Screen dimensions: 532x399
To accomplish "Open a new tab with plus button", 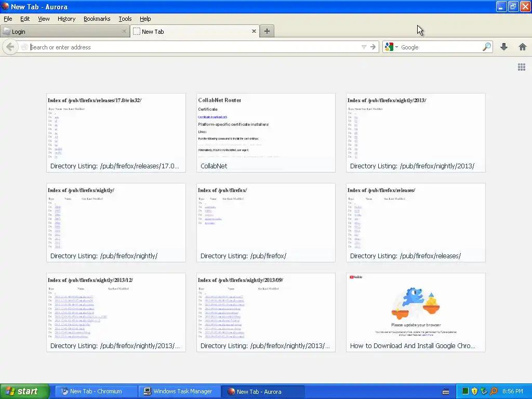I will point(267,31).
